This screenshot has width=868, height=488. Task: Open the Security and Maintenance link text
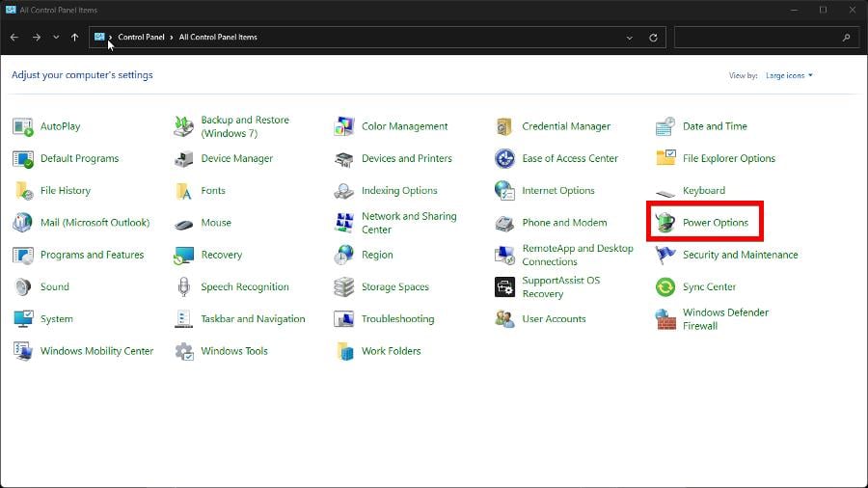pyautogui.click(x=740, y=255)
